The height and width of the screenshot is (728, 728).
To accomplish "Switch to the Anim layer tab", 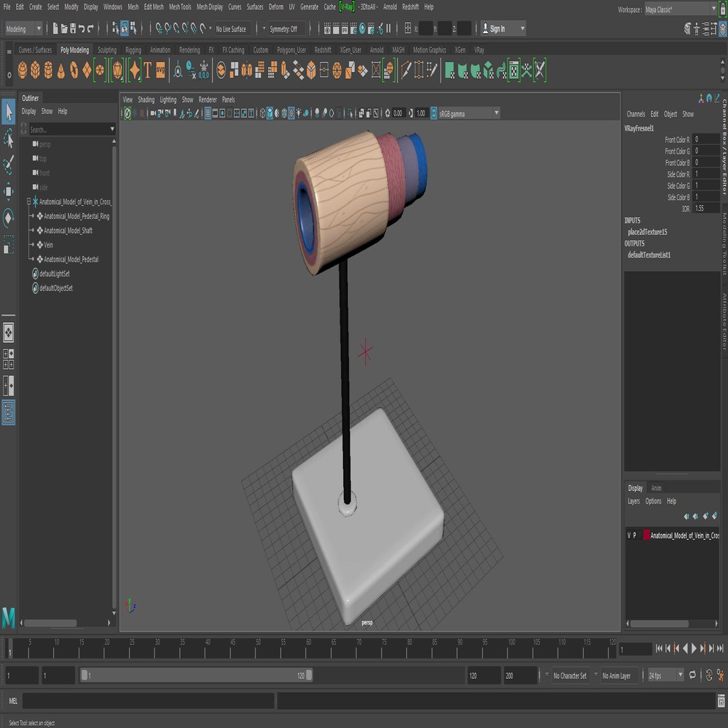I will point(656,488).
